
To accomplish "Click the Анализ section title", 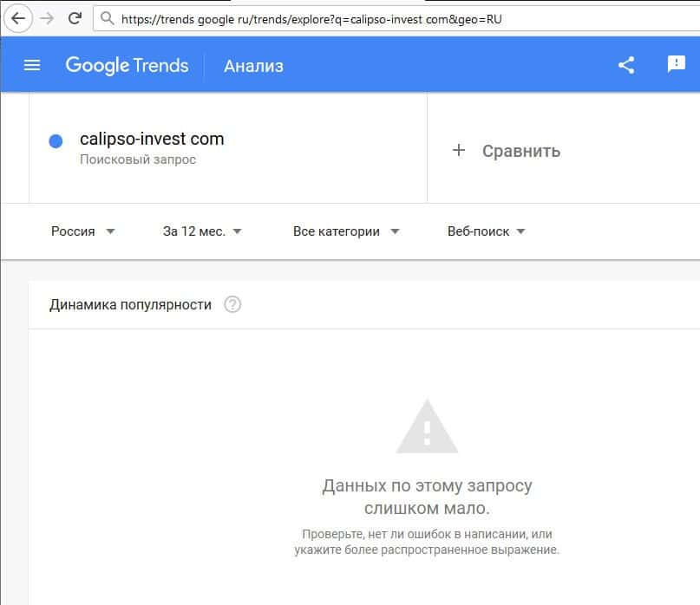I will click(x=253, y=66).
